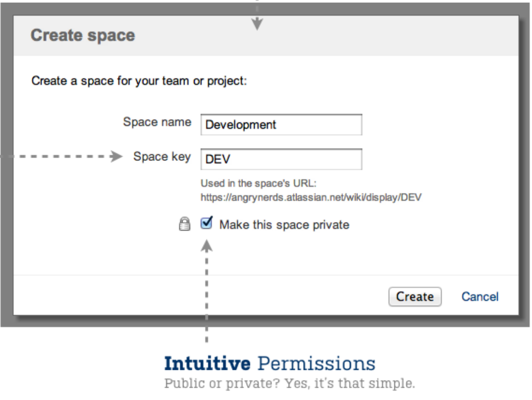Screen dimensions: 532x400
Task: Click the padlock icon beside the checkbox
Action: 184,224
